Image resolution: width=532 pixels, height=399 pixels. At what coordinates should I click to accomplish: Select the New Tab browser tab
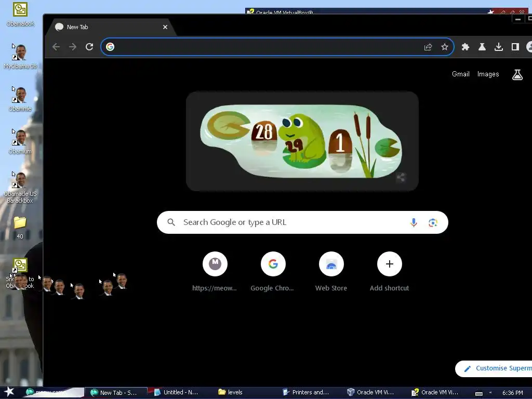coord(110,27)
